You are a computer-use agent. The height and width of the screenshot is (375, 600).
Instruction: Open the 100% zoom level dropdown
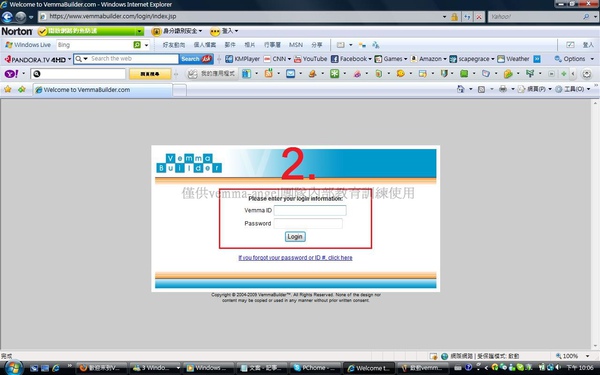[x=587, y=356]
